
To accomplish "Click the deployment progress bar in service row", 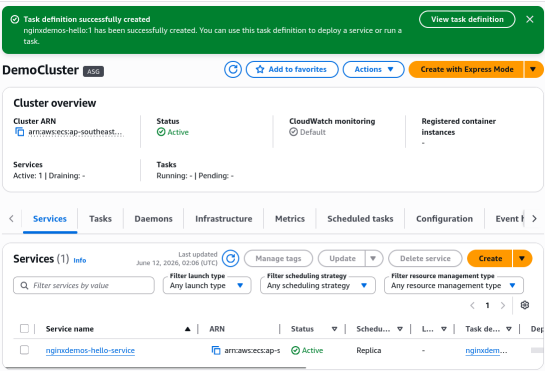I will point(537,350).
